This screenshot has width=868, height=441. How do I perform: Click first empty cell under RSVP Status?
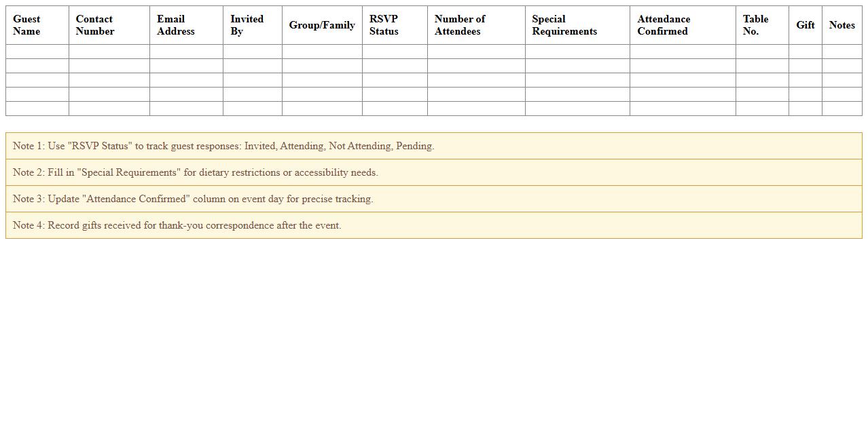395,52
